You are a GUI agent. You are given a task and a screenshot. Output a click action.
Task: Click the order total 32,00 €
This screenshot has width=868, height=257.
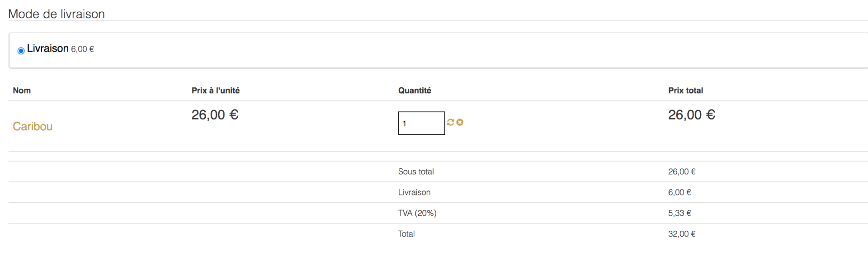(682, 234)
